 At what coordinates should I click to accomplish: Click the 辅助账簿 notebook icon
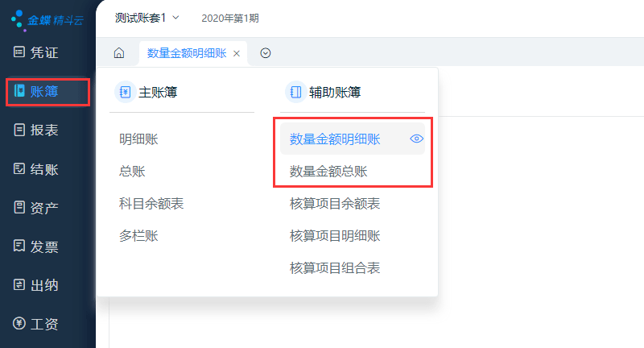[x=295, y=92]
